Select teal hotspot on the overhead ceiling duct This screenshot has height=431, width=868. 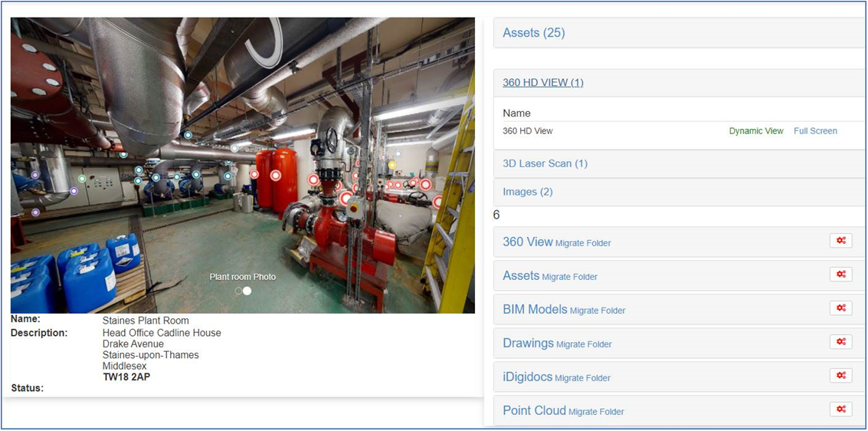(x=188, y=135)
